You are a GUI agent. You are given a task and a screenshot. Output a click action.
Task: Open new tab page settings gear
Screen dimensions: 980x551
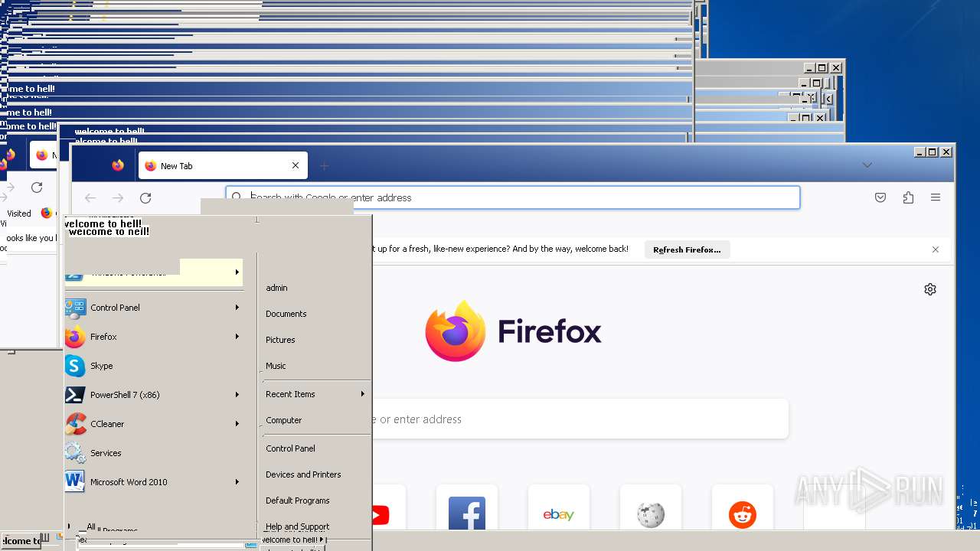[930, 289]
